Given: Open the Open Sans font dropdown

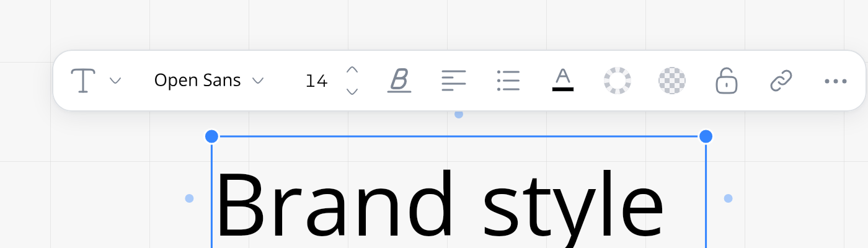Looking at the screenshot, I should [x=209, y=81].
